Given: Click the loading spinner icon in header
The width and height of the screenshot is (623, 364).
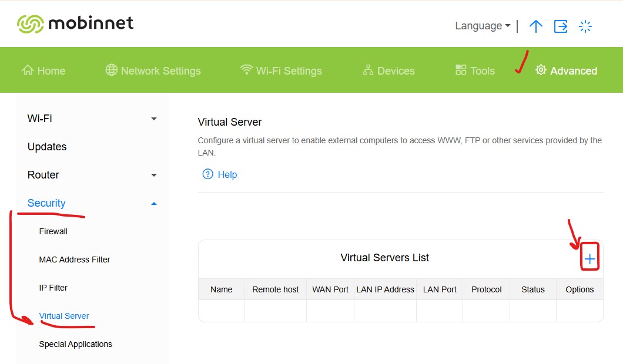Looking at the screenshot, I should [x=585, y=26].
